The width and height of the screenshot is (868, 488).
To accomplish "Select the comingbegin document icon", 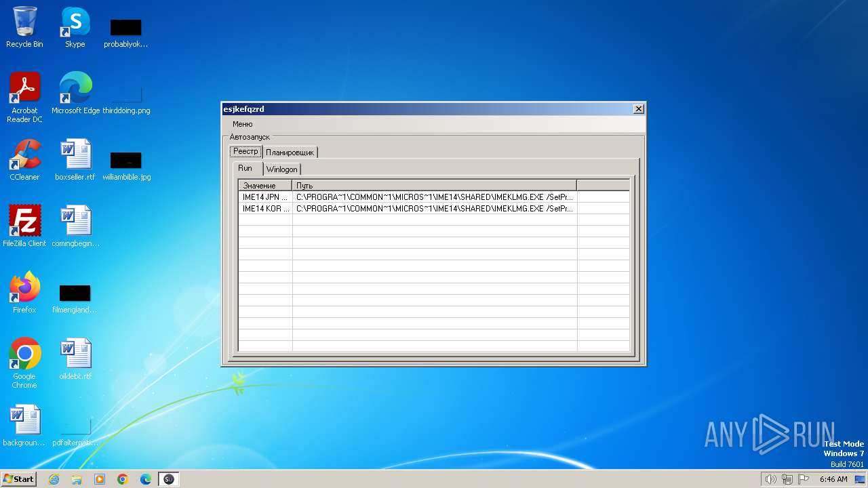I will click(x=75, y=226).
